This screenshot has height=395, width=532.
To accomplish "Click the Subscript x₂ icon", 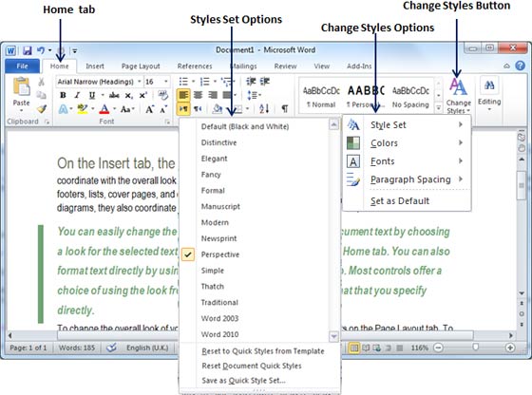I will click(x=128, y=96).
